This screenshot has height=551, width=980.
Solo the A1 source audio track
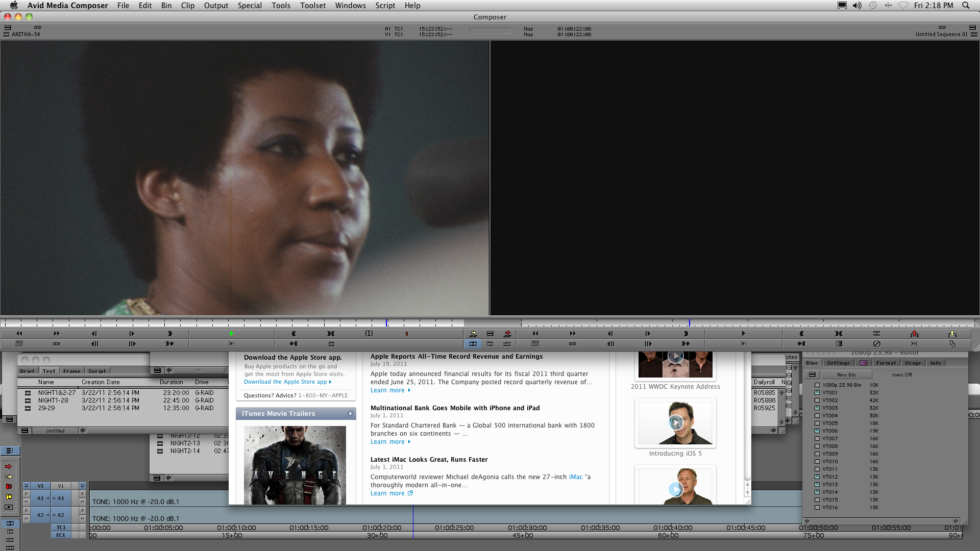pos(27,494)
